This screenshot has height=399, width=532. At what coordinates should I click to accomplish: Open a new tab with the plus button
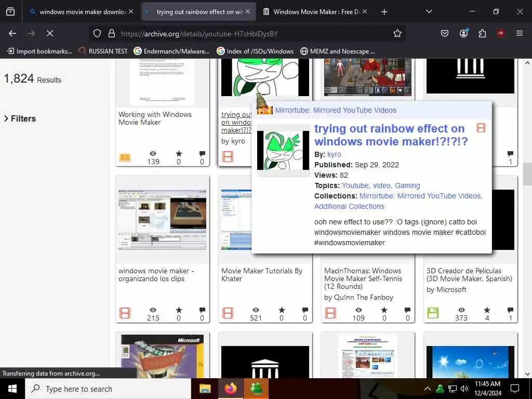(x=384, y=12)
